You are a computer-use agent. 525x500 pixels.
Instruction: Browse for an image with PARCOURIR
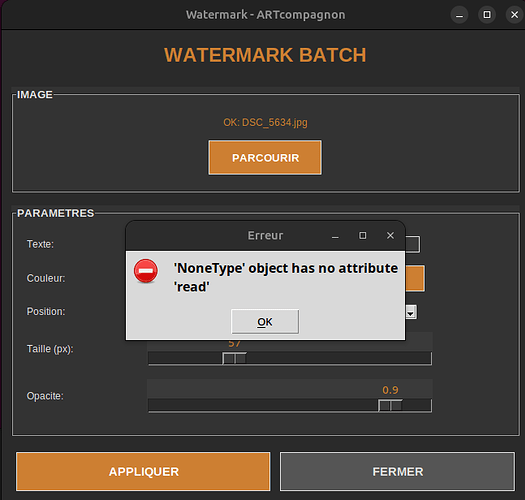click(x=265, y=158)
